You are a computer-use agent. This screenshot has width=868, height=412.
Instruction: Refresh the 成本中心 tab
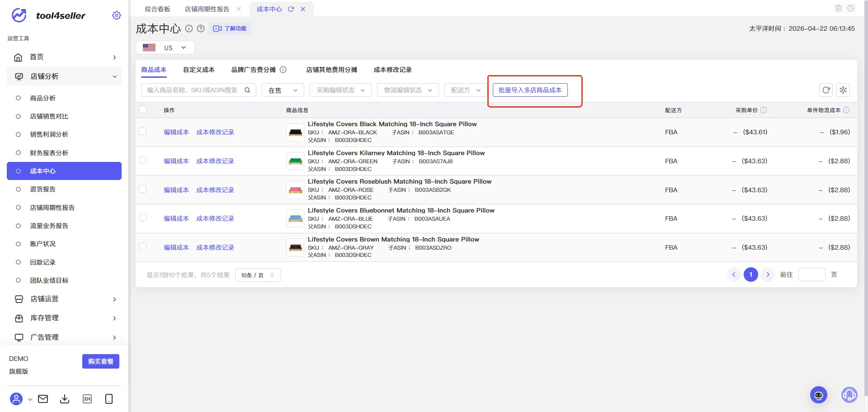click(291, 9)
